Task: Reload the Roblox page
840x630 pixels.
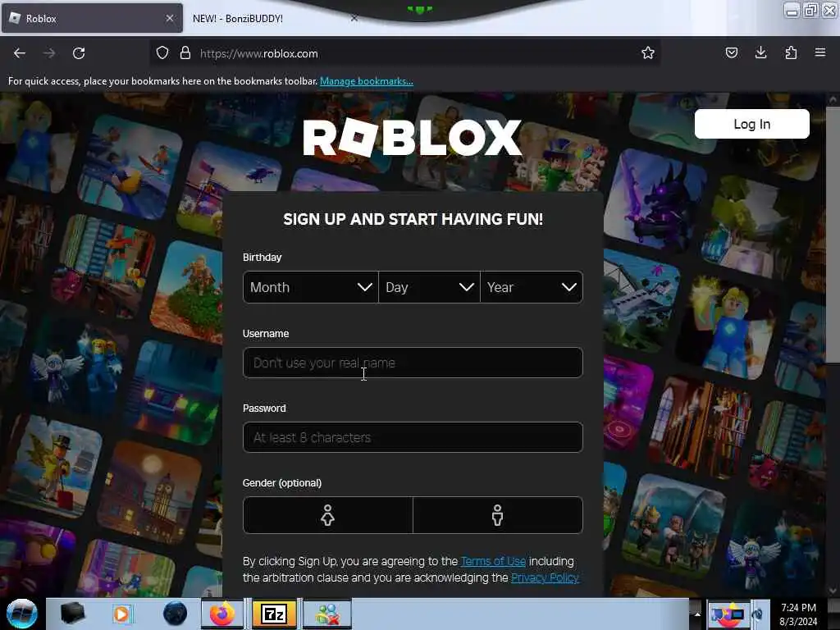Action: pos(79,53)
